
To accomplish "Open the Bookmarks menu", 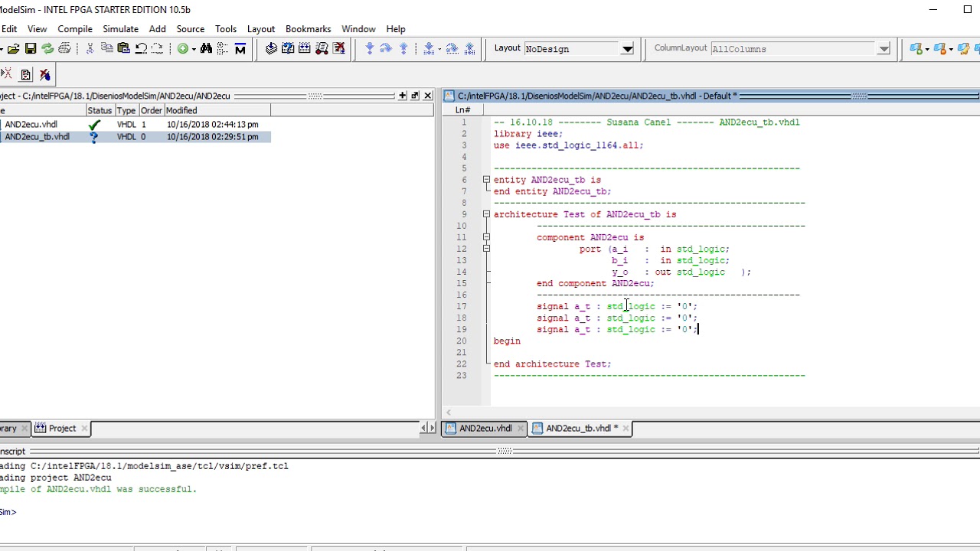I will pyautogui.click(x=308, y=29).
